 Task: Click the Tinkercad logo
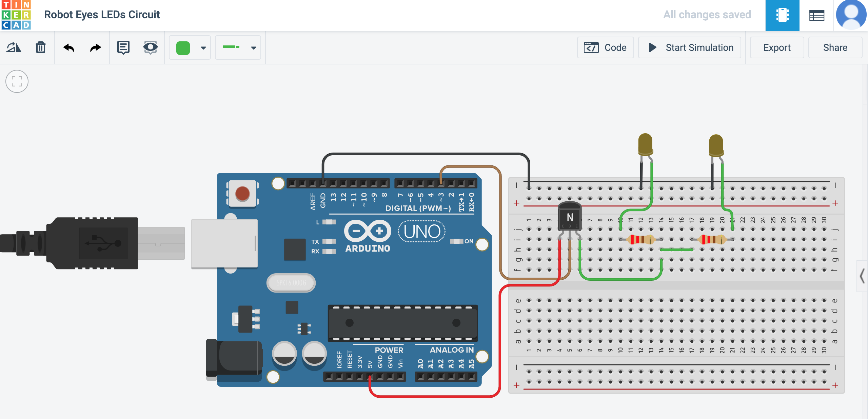point(17,15)
